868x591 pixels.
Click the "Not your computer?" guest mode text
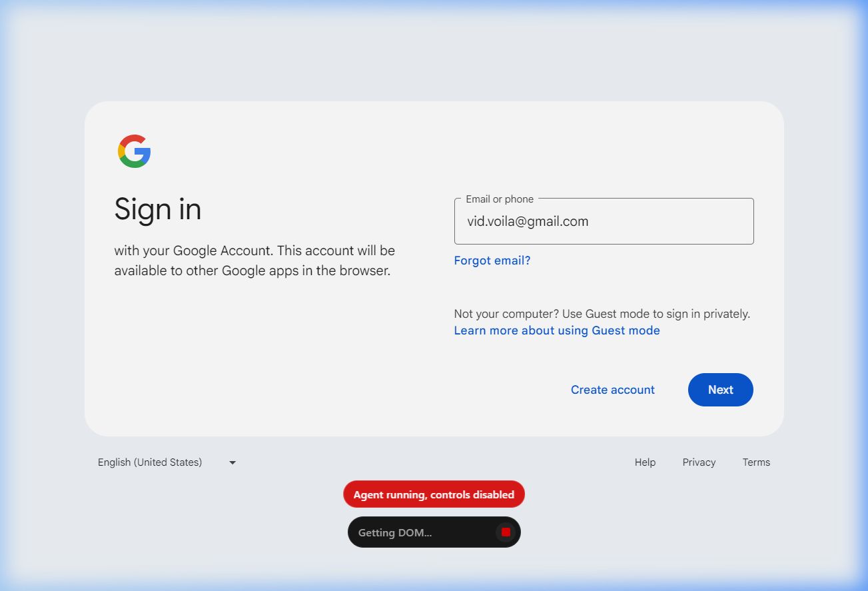[602, 314]
